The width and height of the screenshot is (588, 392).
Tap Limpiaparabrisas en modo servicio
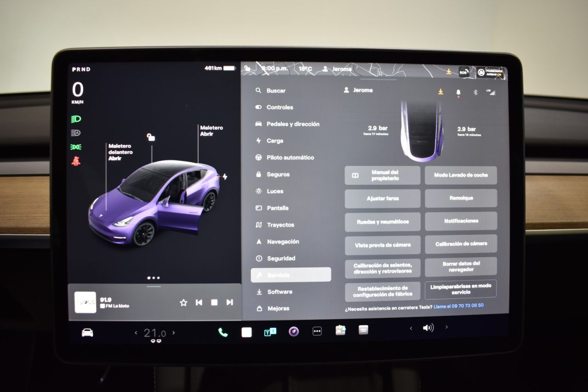pyautogui.click(x=461, y=289)
